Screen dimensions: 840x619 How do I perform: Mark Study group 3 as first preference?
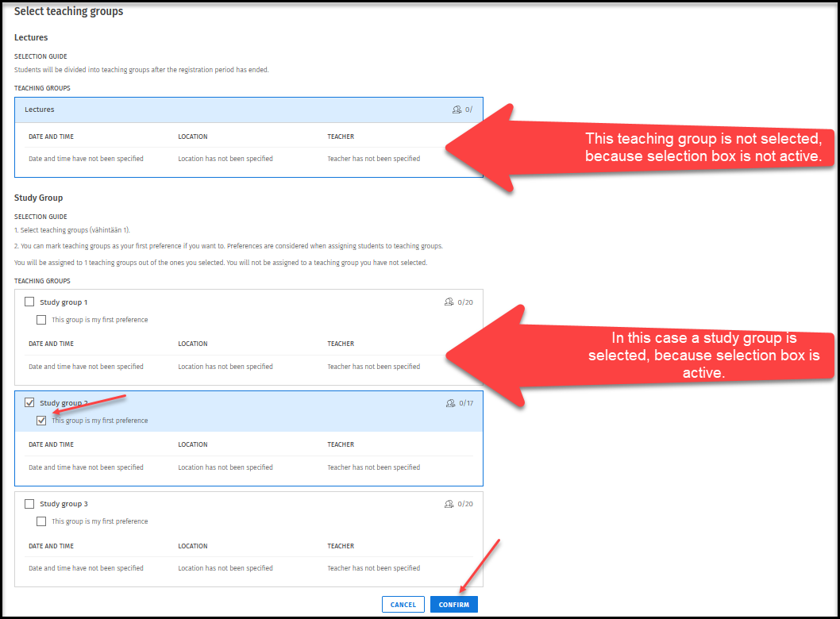(41, 521)
